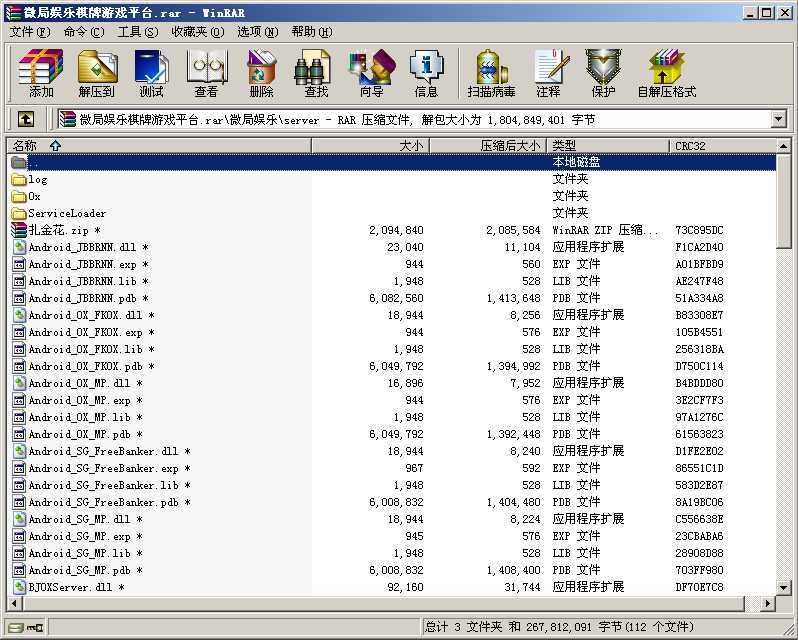Sort by the 类型 column header
798x640 pixels.
608,146
